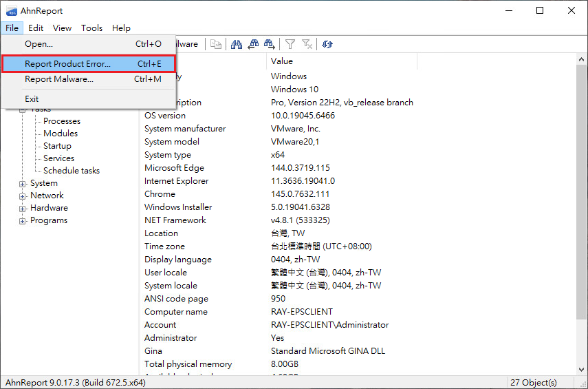Click the VMware, Inc. value

coord(296,129)
